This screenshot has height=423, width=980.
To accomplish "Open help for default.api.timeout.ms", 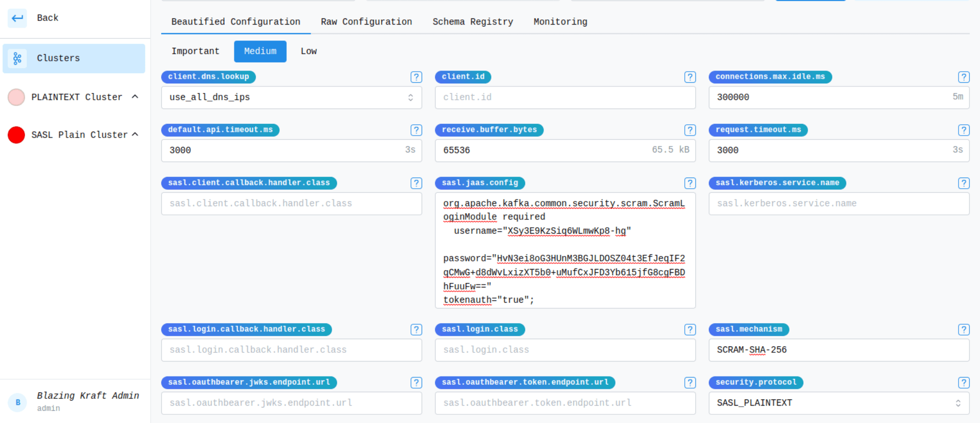I will (416, 130).
